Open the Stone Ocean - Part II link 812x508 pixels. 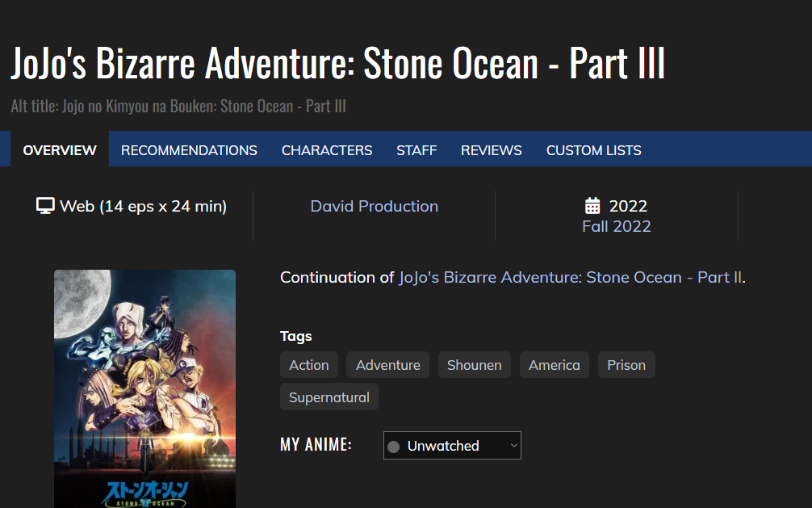click(x=570, y=277)
